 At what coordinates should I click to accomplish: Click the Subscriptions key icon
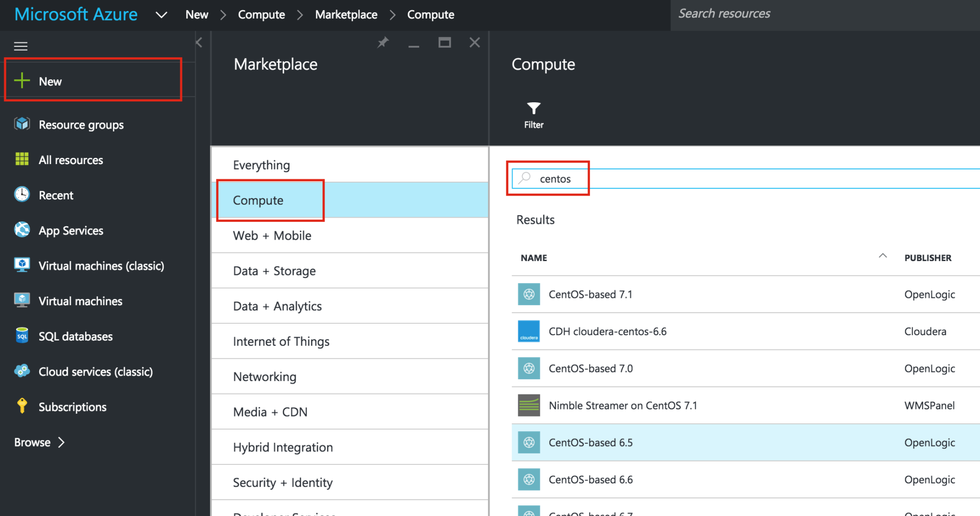point(22,406)
